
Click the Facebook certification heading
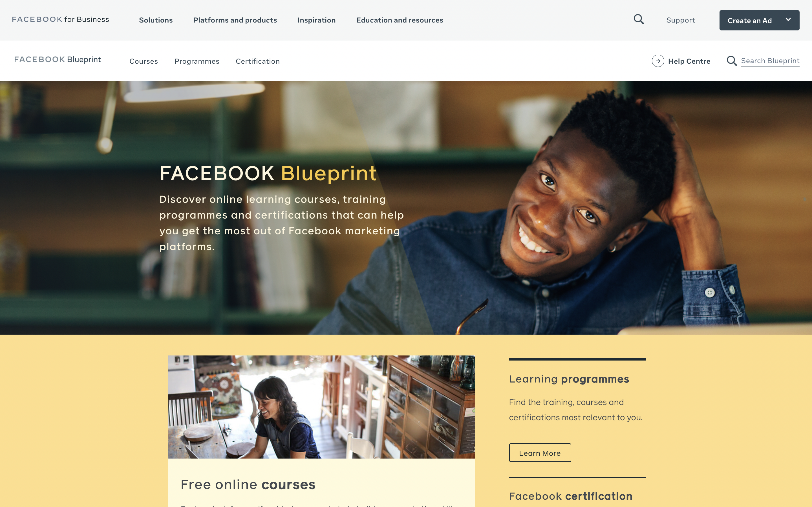[570, 496]
